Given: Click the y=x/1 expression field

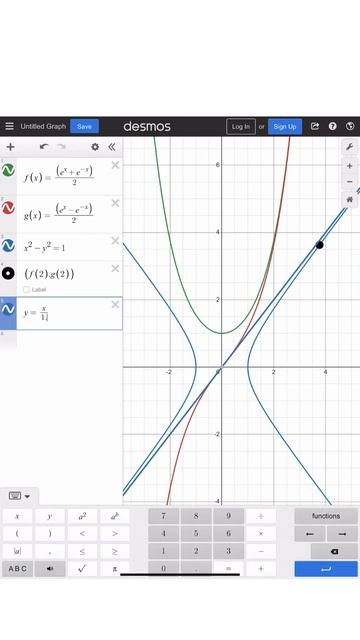Looking at the screenshot, I should point(69,313).
